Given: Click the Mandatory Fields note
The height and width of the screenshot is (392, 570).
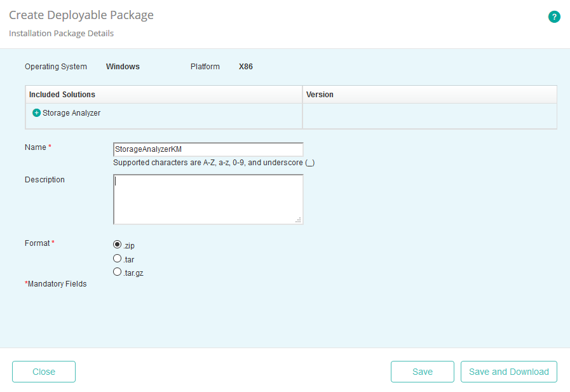Looking at the screenshot, I should (56, 284).
